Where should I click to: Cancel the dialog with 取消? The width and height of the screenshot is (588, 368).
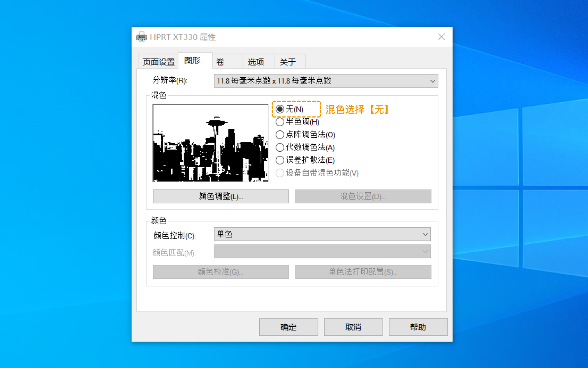[353, 327]
